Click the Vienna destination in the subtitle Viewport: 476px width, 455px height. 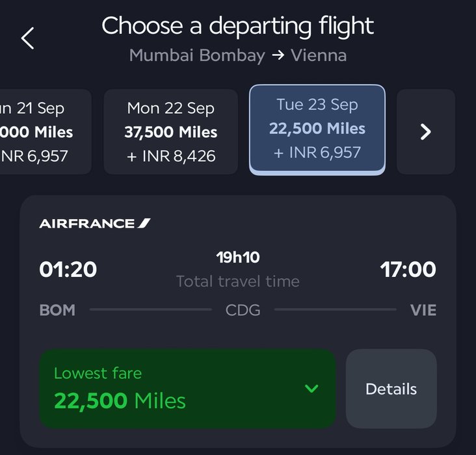point(319,55)
